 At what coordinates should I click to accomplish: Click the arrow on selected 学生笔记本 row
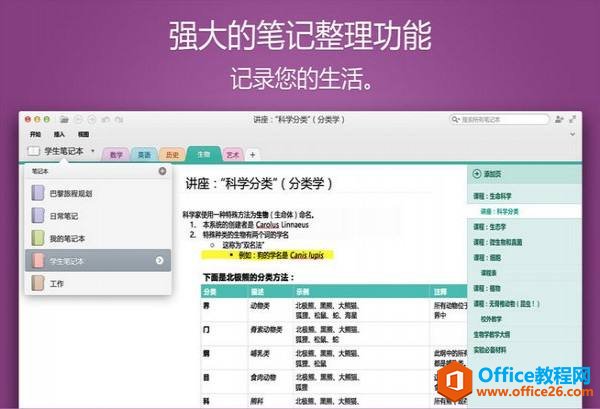160,261
